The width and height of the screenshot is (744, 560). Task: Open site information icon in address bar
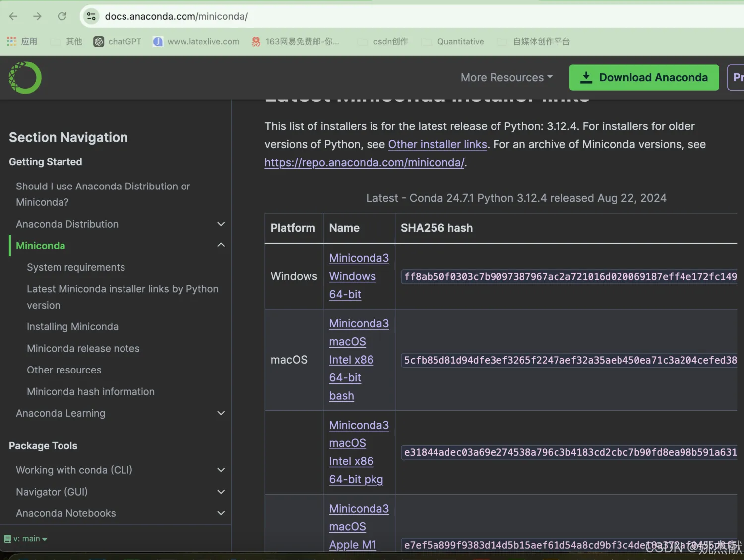[x=91, y=16]
